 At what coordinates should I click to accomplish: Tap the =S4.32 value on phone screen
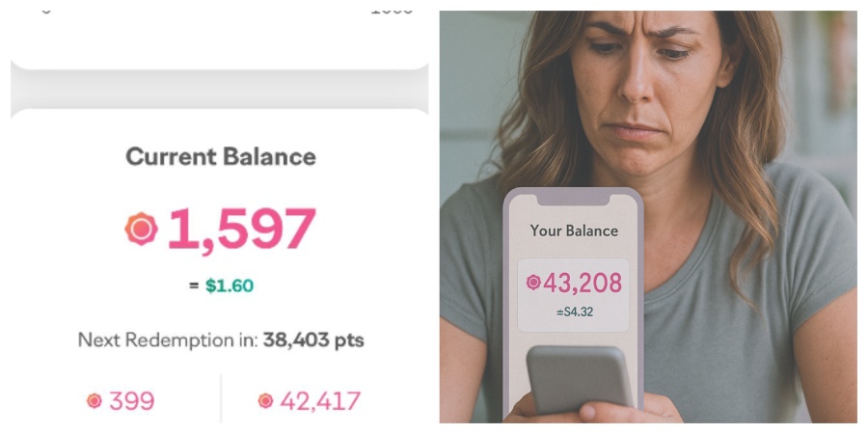573,312
